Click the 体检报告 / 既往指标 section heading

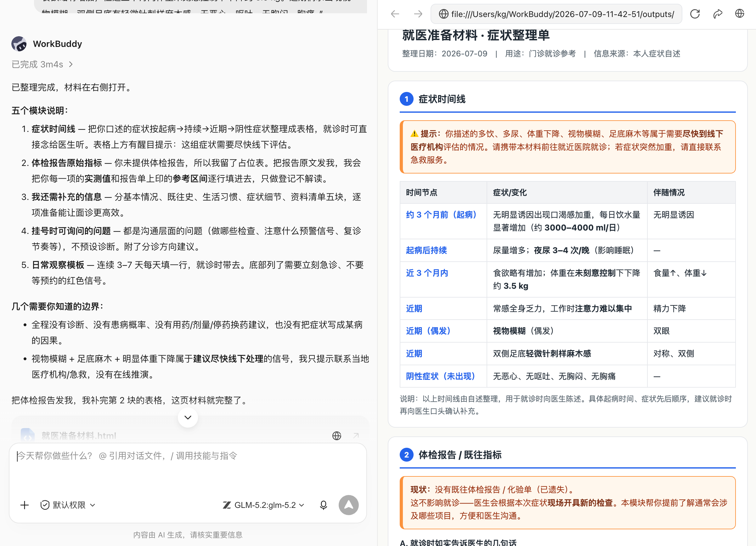tap(460, 455)
